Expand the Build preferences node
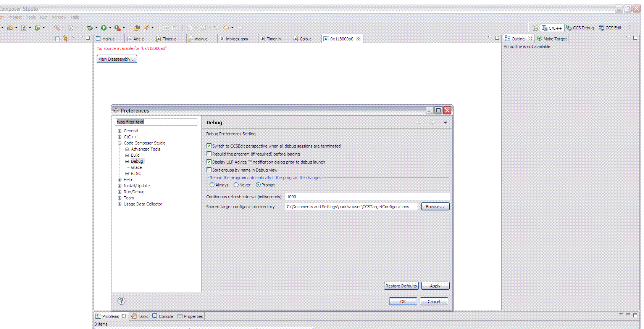Viewport: 644px width, 329px height. [127, 155]
